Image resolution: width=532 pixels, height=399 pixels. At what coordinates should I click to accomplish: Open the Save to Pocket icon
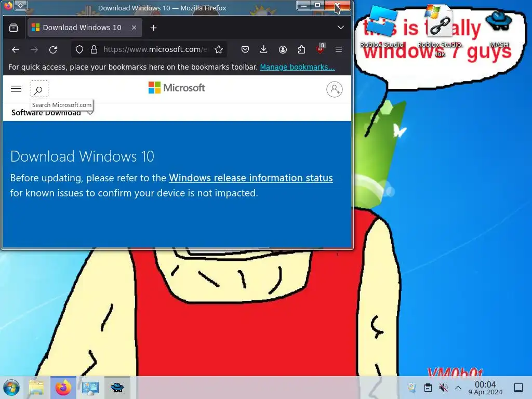pos(245,49)
